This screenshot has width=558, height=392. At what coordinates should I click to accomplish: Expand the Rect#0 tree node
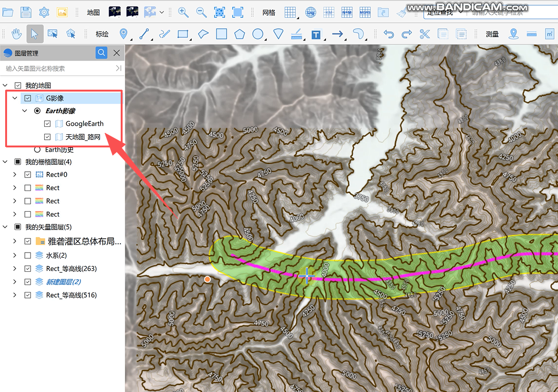15,175
